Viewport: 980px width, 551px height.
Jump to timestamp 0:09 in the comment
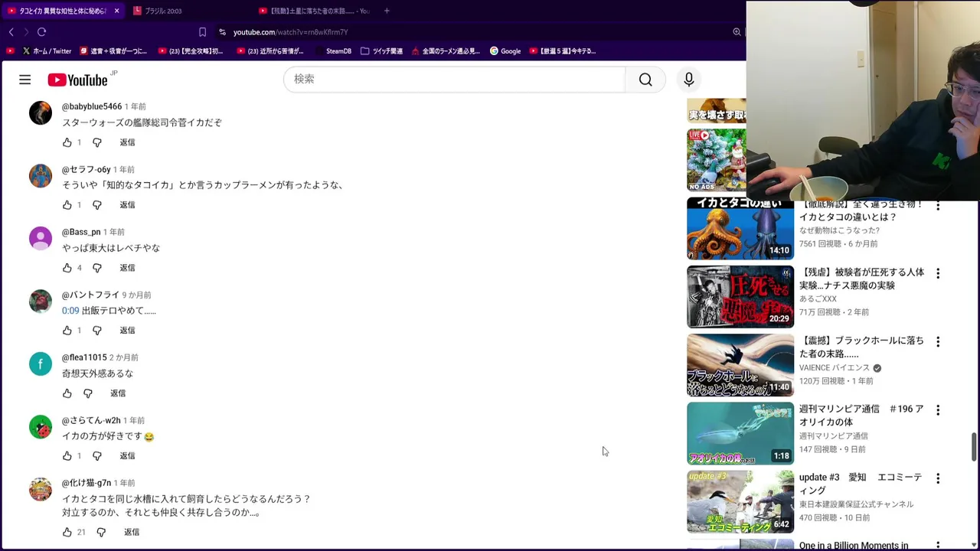coord(70,311)
